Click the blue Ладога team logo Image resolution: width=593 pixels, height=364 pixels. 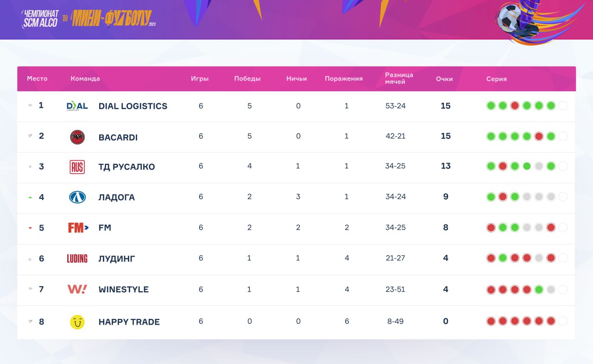pos(77,197)
